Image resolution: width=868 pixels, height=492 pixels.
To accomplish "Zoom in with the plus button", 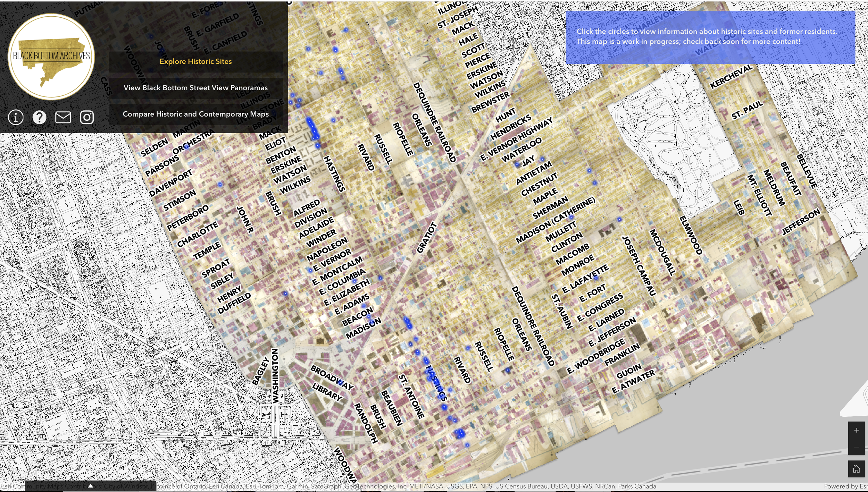I will [856, 430].
